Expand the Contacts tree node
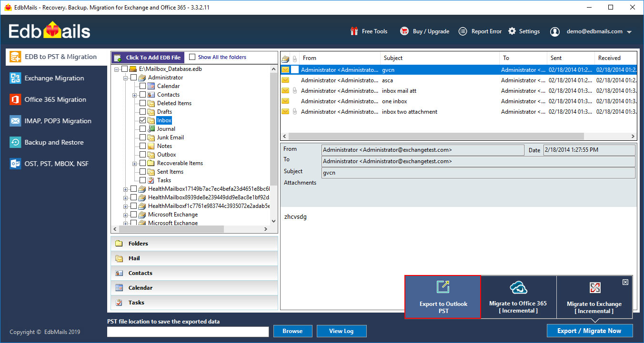The height and width of the screenshot is (343, 644). (x=134, y=94)
